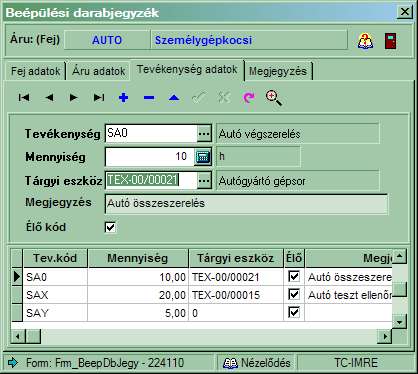
Task: Click the blue up-triangle edit icon
Action: tap(174, 98)
